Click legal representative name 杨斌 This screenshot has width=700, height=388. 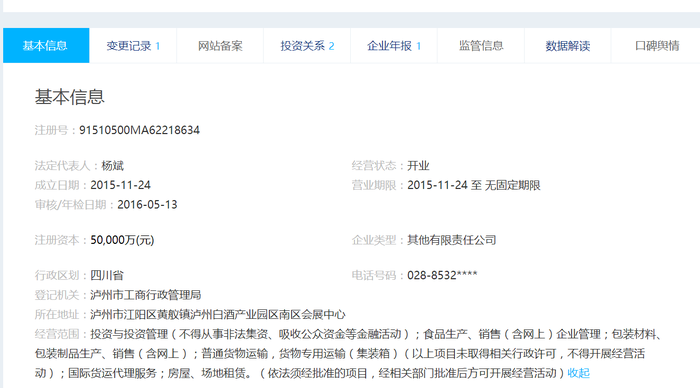112,166
